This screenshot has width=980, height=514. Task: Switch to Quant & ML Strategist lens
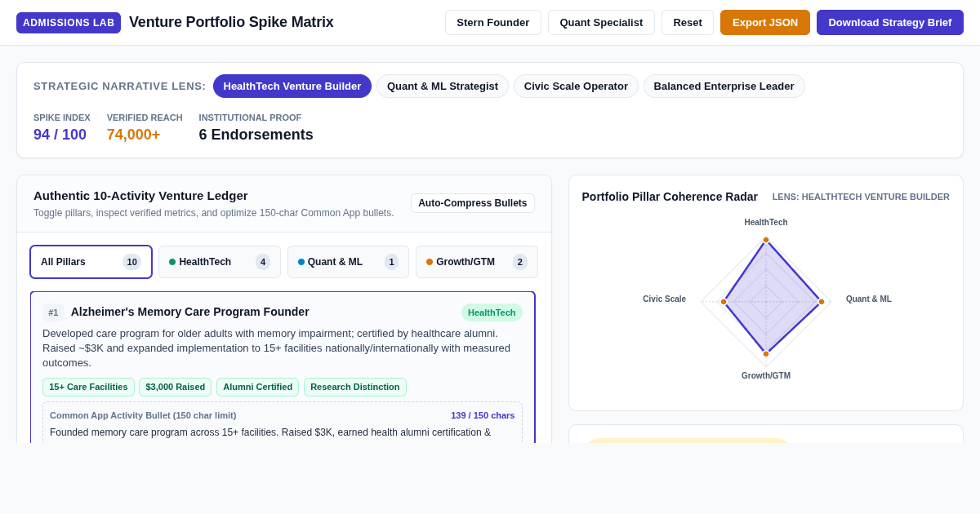coord(443,86)
